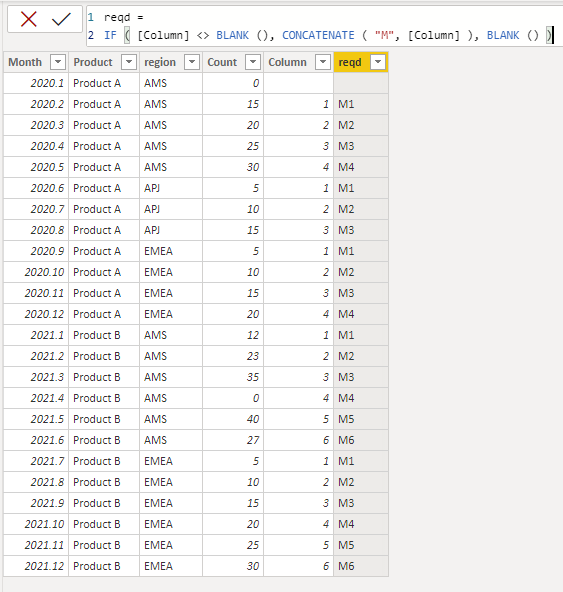
Task: Select the blank Column cell in row 2020.1
Action: pyautogui.click(x=299, y=83)
